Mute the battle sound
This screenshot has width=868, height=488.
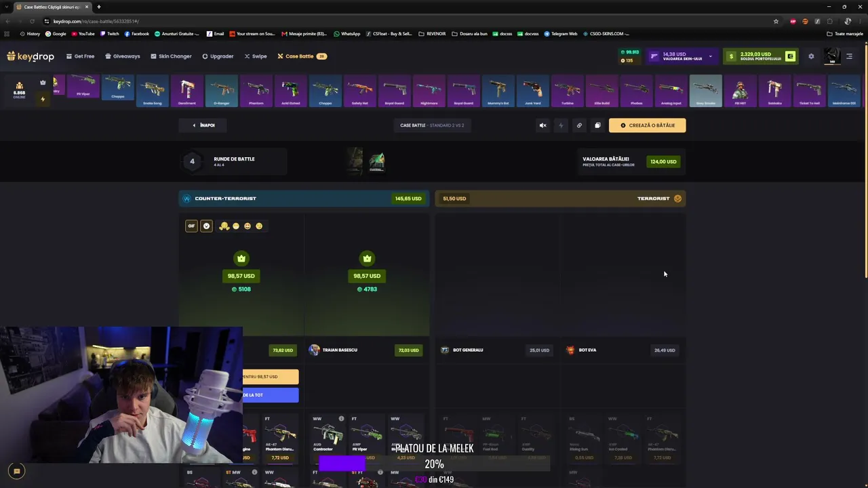point(542,125)
